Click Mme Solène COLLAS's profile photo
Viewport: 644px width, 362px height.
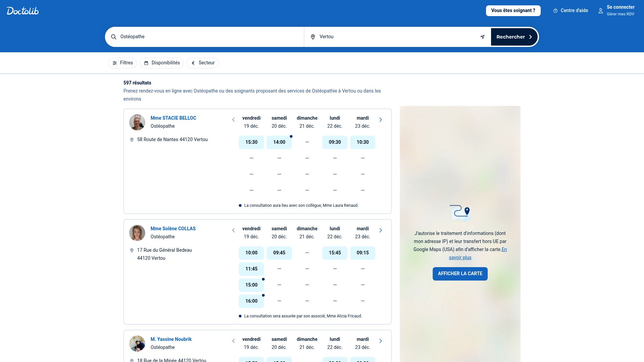[137, 233]
